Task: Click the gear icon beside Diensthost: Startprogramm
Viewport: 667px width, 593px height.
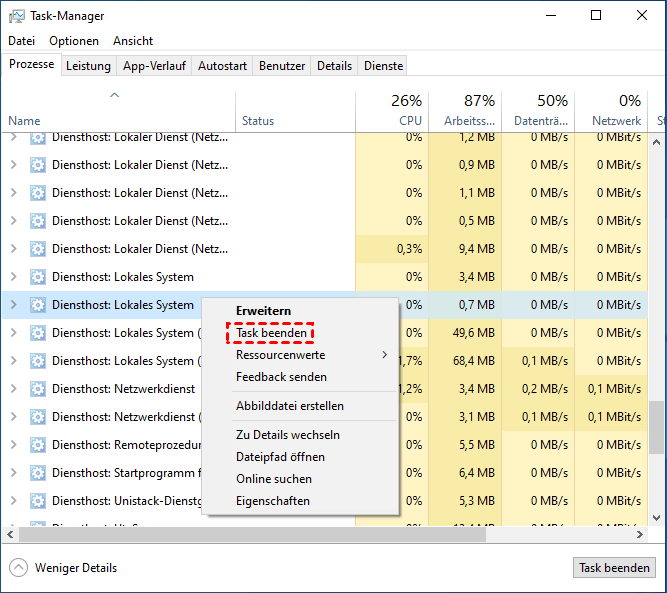Action: [38, 473]
